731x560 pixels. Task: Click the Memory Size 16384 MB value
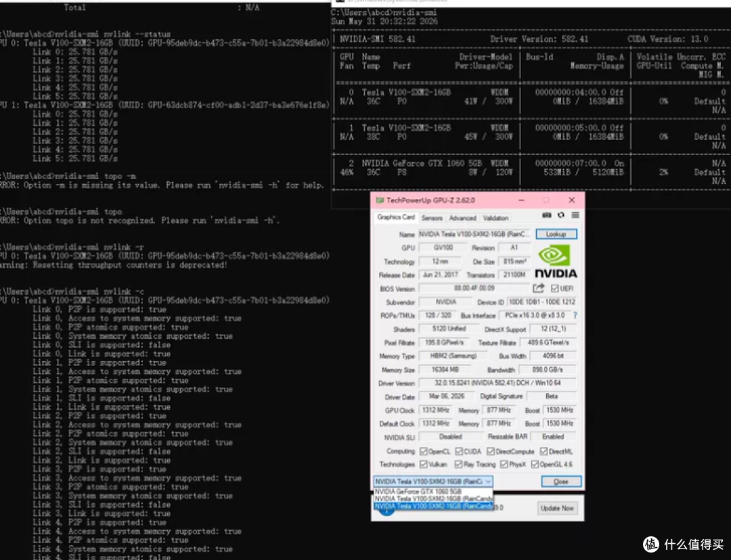(445, 369)
